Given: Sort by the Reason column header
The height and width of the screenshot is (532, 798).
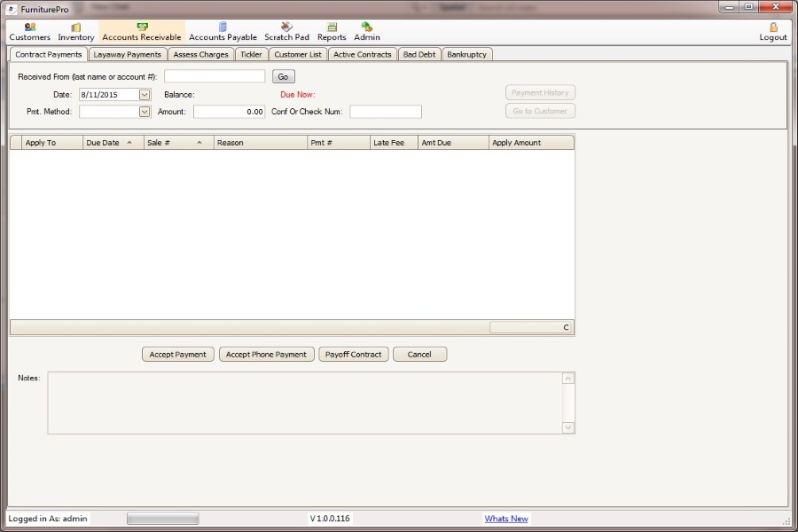Looking at the screenshot, I should [x=261, y=143].
